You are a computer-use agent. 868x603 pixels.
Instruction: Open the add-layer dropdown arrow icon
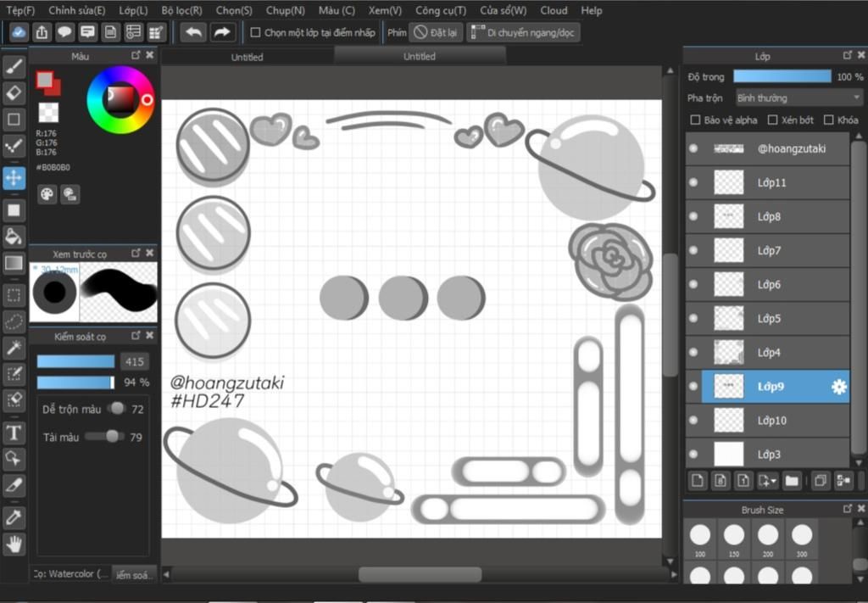coord(768,480)
